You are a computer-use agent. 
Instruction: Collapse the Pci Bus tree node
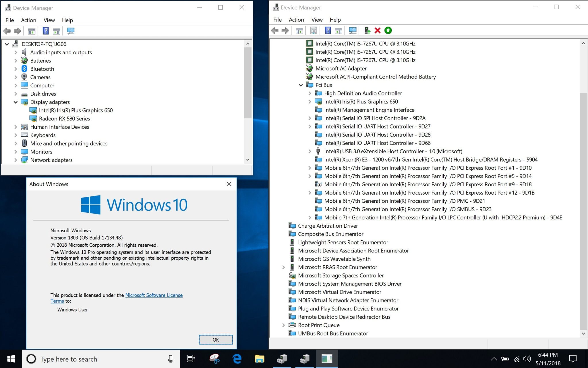coord(301,85)
